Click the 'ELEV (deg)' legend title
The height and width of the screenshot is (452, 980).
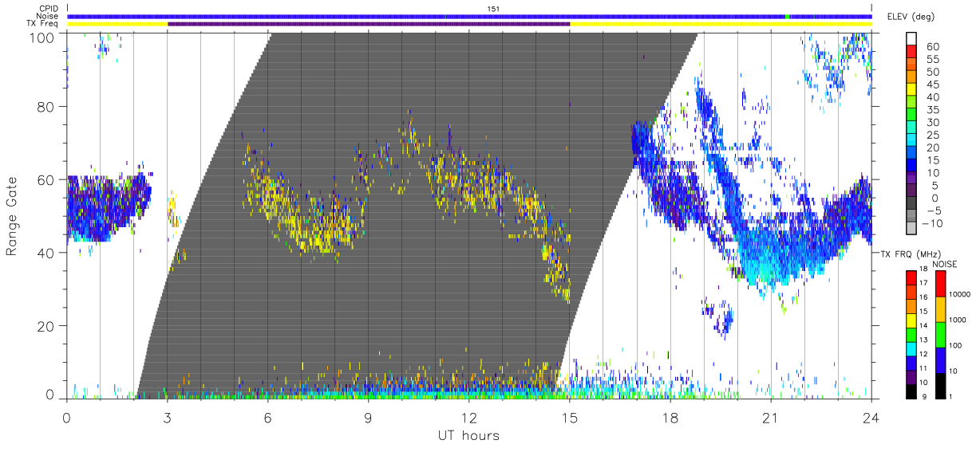911,17
